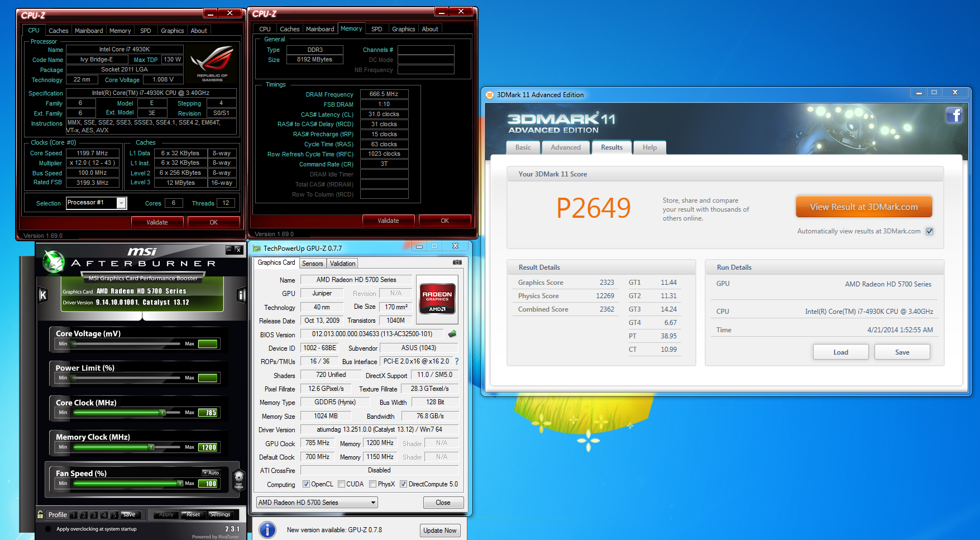Switch to the Basic tab in 3DMark 11

pyautogui.click(x=523, y=147)
